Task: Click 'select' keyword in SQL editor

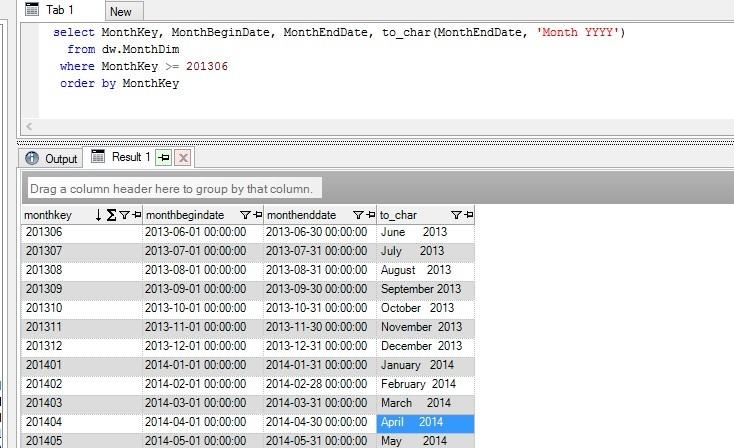Action: pos(73,32)
